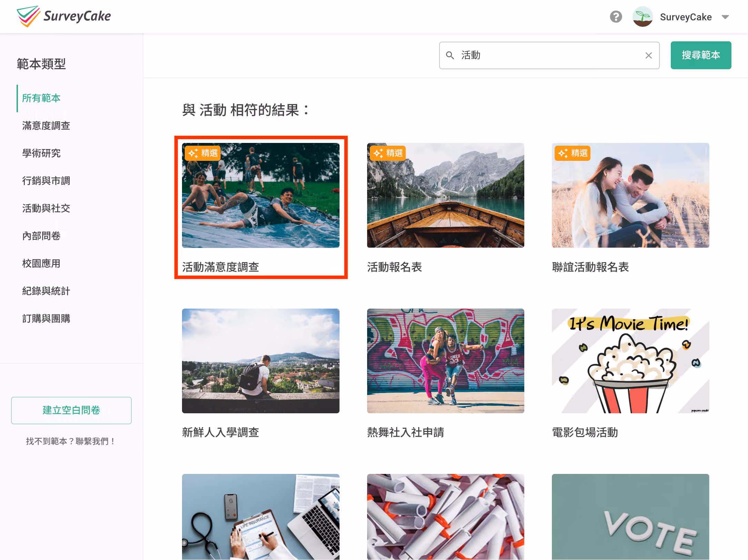Select 滿意度調查 category
Viewport: 748px width, 560px height.
(46, 126)
